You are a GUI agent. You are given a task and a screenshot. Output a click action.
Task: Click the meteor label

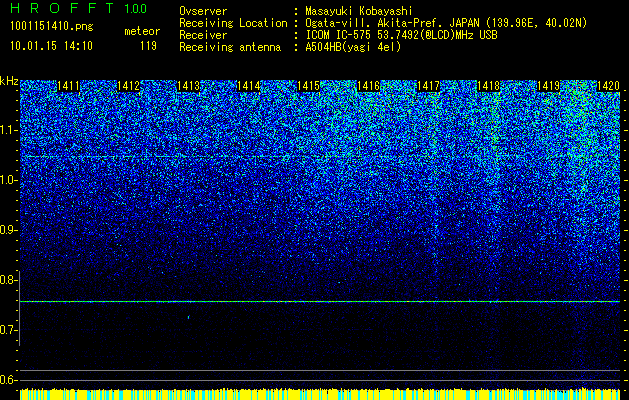click(x=142, y=31)
